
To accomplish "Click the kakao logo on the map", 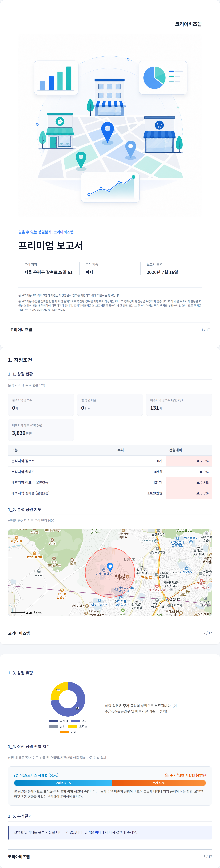I will [x=38, y=612].
